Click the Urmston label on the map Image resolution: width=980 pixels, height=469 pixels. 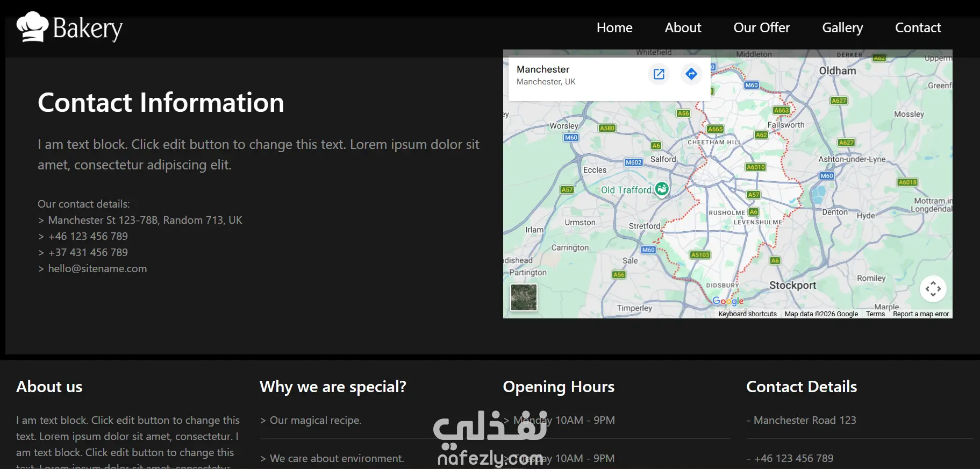coord(580,222)
